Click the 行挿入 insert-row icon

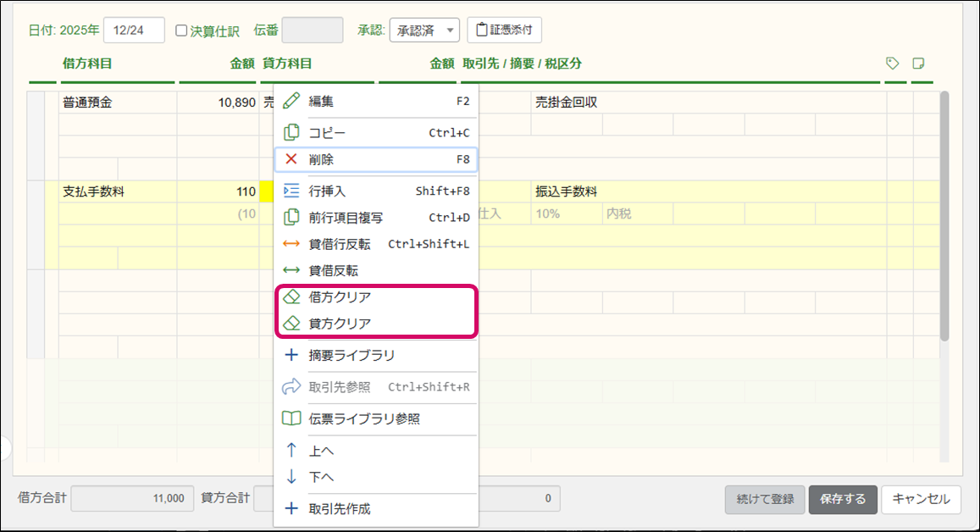[x=291, y=191]
